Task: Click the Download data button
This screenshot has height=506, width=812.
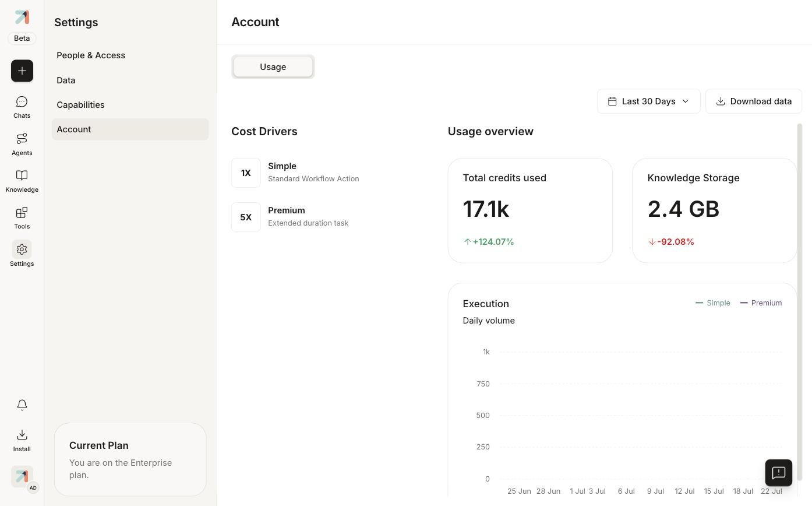Action: coord(753,101)
